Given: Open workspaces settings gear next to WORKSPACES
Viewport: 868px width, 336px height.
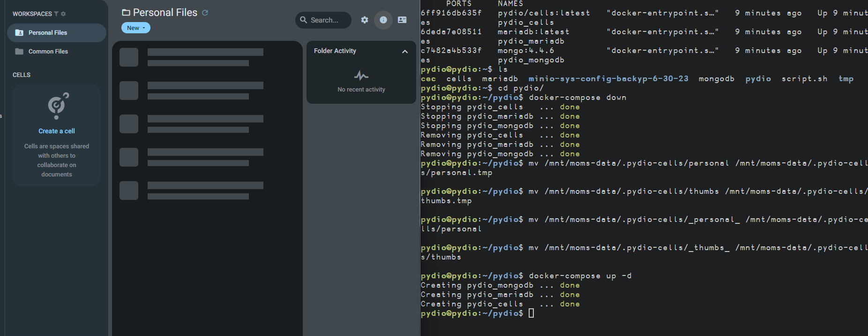Looking at the screenshot, I should tap(63, 14).
